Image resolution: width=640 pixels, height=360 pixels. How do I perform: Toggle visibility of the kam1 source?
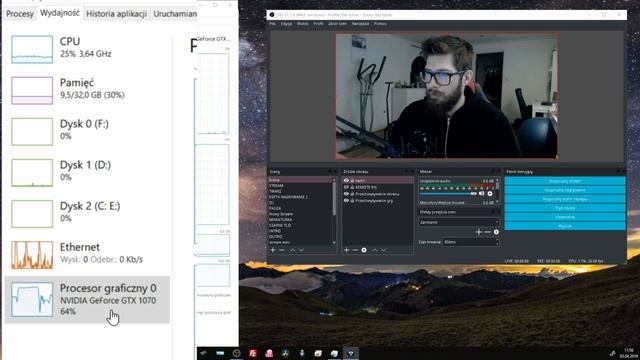[346, 180]
